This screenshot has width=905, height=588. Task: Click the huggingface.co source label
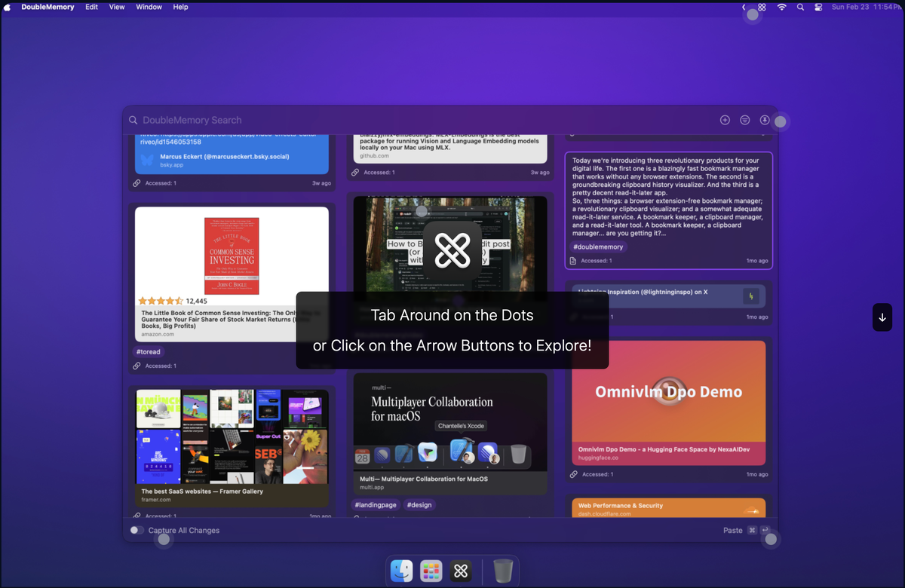[597, 458]
